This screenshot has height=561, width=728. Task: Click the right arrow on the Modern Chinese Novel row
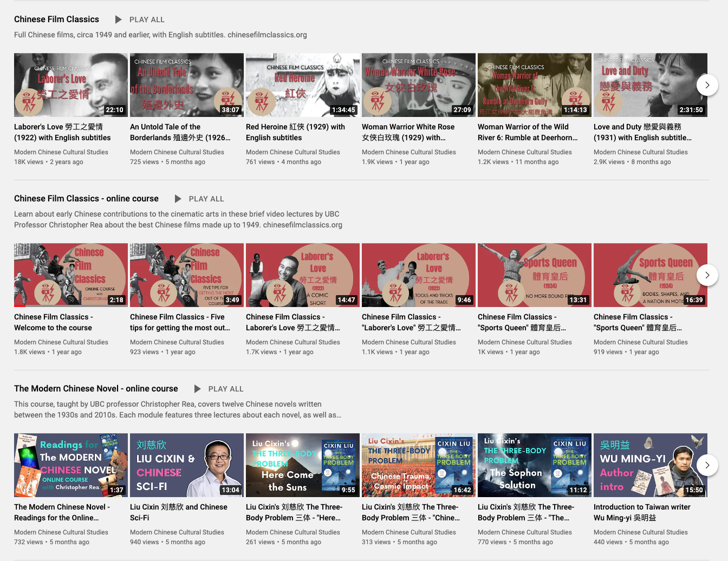[707, 465]
